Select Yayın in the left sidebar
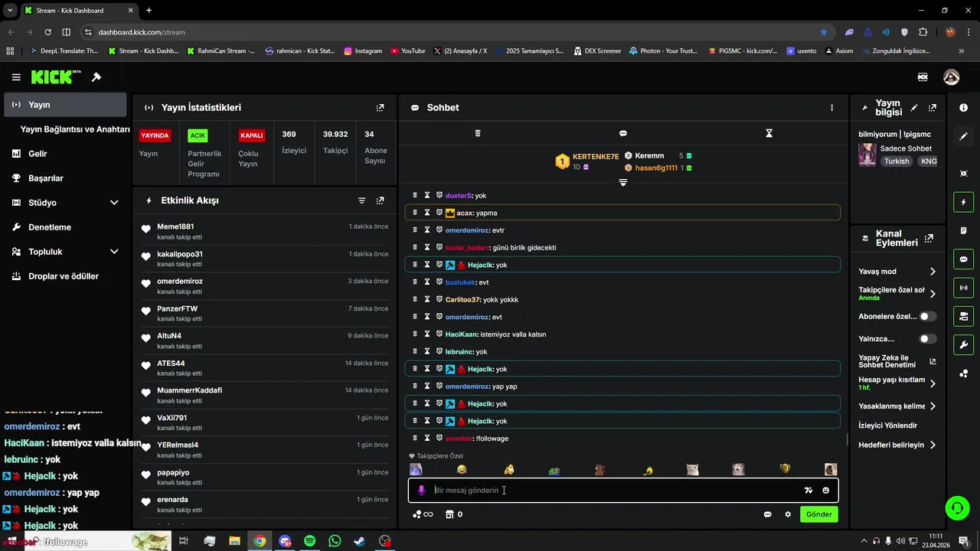This screenshot has width=980, height=551. pos(65,105)
